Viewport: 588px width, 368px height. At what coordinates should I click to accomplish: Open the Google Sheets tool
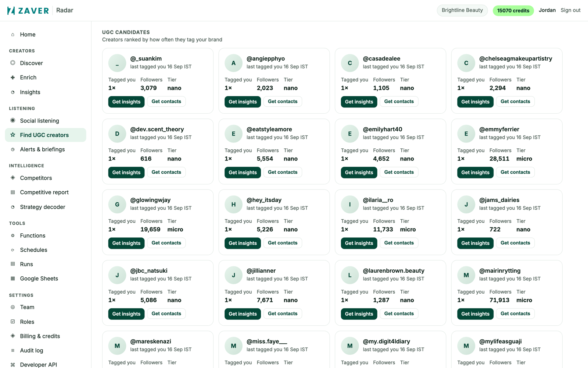pyautogui.click(x=46, y=279)
